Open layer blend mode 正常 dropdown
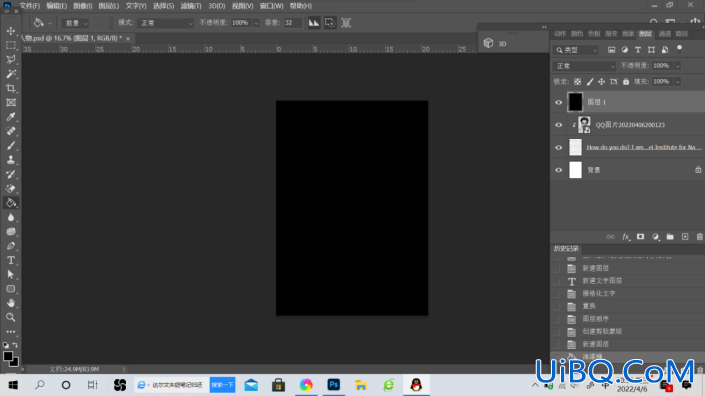The image size is (705, 396). pyautogui.click(x=584, y=66)
